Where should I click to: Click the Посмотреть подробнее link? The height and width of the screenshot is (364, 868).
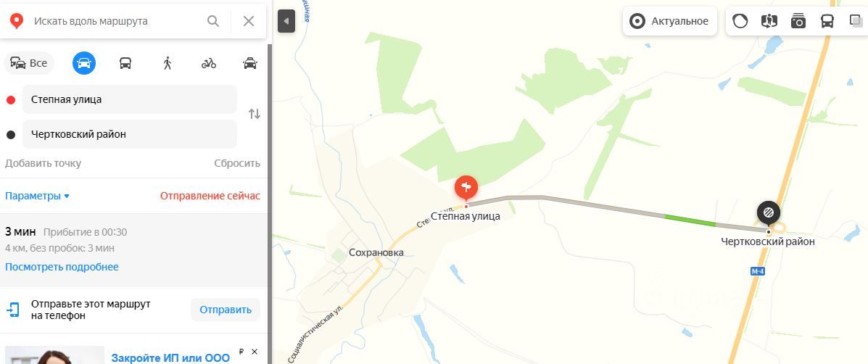click(x=62, y=267)
